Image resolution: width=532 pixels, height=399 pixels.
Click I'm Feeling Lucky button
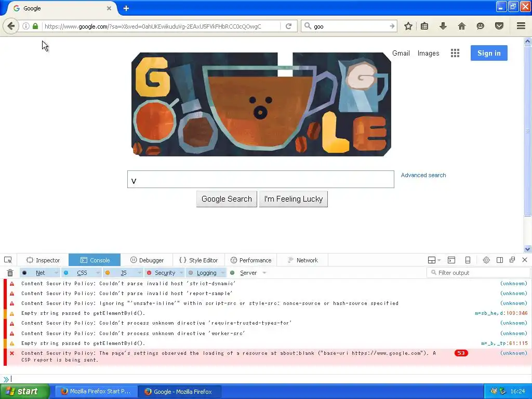[x=294, y=199]
